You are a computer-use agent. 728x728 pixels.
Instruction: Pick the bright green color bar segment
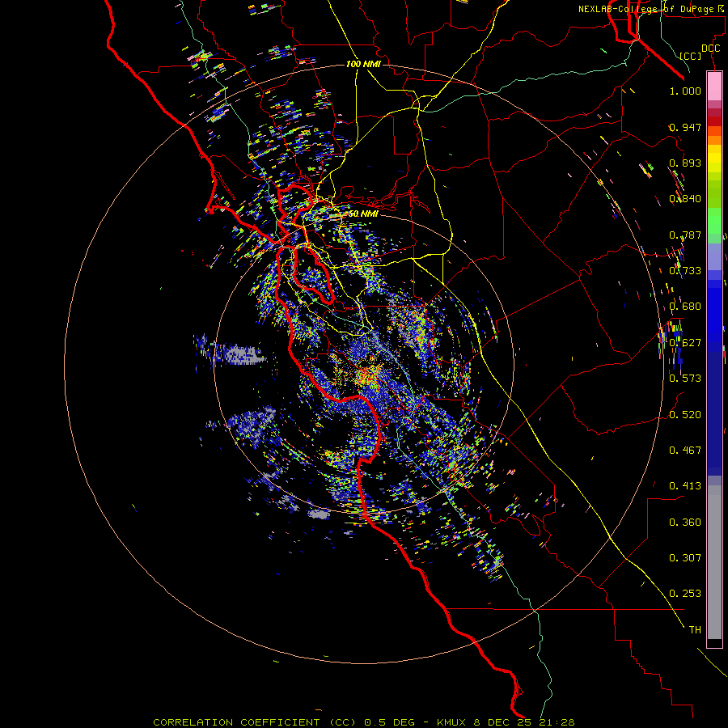tap(714, 221)
